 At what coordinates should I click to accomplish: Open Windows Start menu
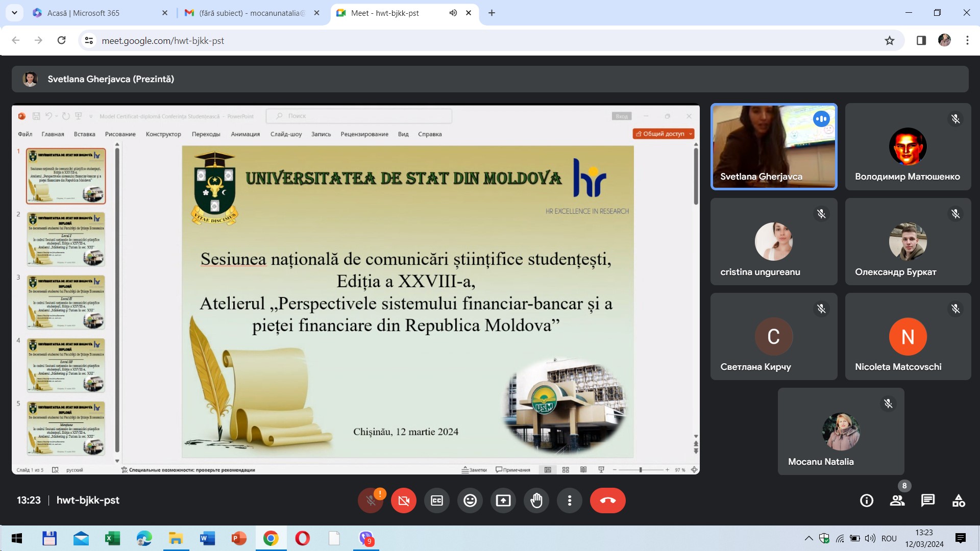[16, 538]
